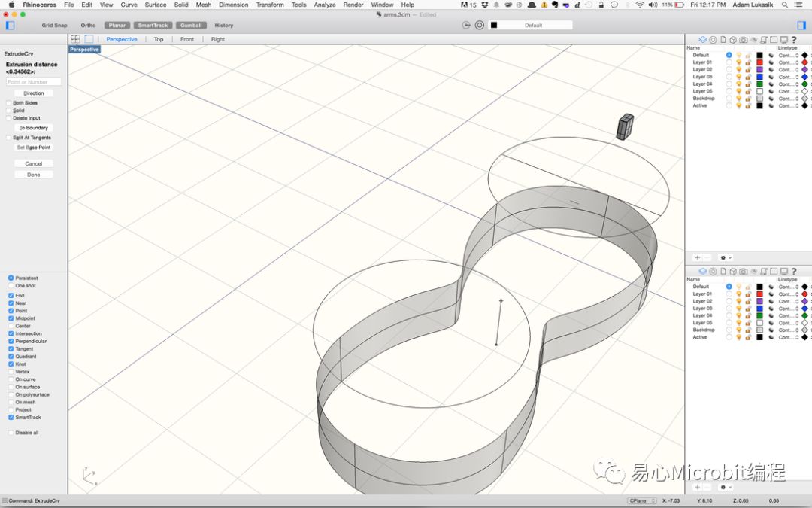This screenshot has width=812, height=508.
Task: Click the record button beside layer dropdown
Action: click(479, 25)
